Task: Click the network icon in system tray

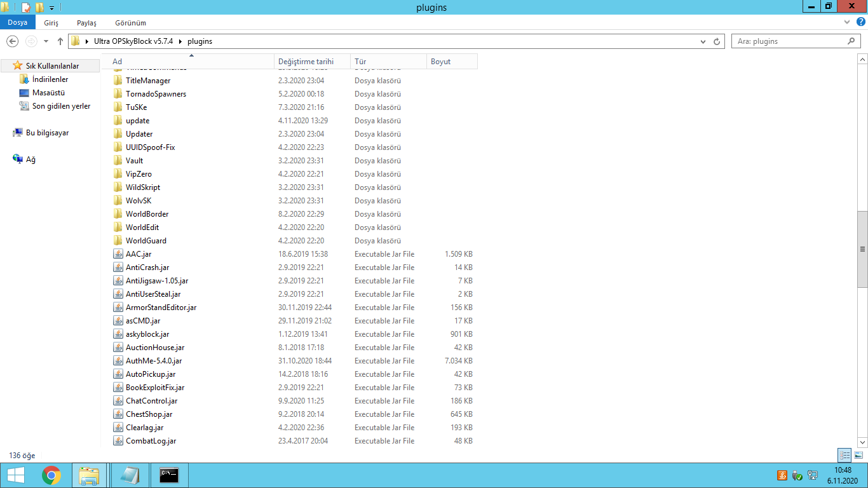Action: point(813,475)
